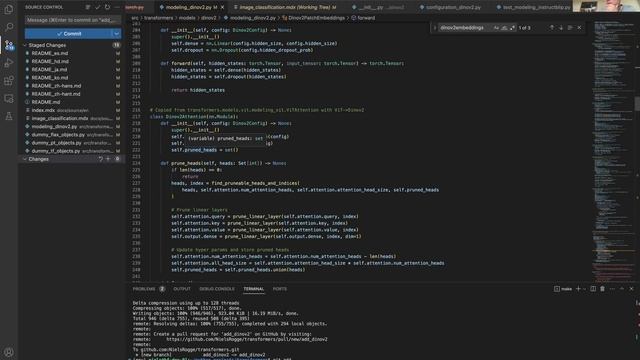
Task: Toggle match case in the find widget
Action: pyautogui.click(x=496, y=28)
